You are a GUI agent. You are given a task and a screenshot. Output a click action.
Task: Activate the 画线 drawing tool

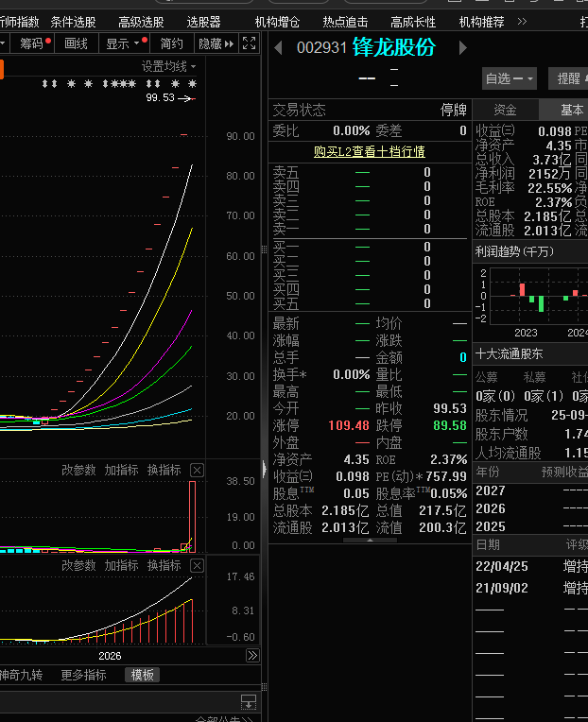(x=76, y=43)
